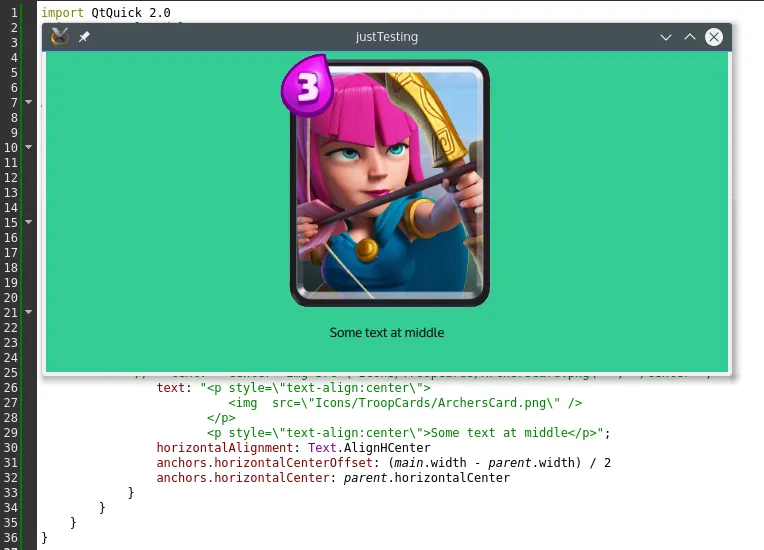Click 'import QtQuick 2.0' on line 1
This screenshot has width=764, height=550.
click(x=106, y=13)
